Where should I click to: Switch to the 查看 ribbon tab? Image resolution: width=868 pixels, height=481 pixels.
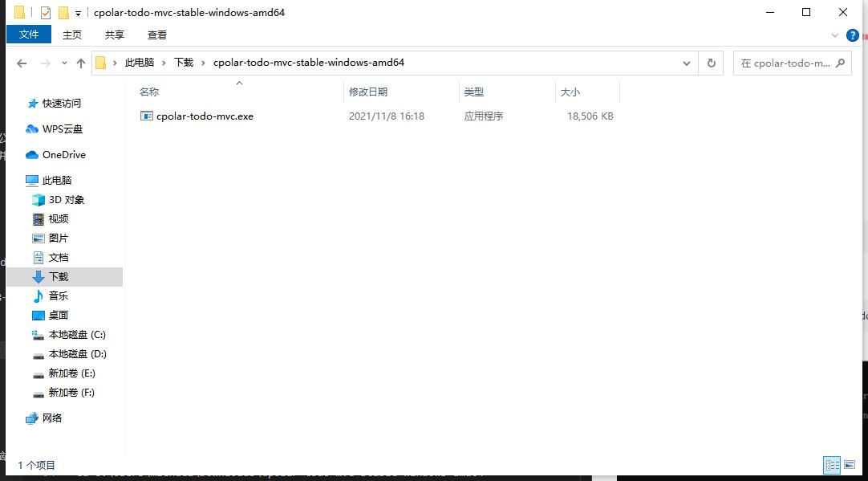coord(157,35)
